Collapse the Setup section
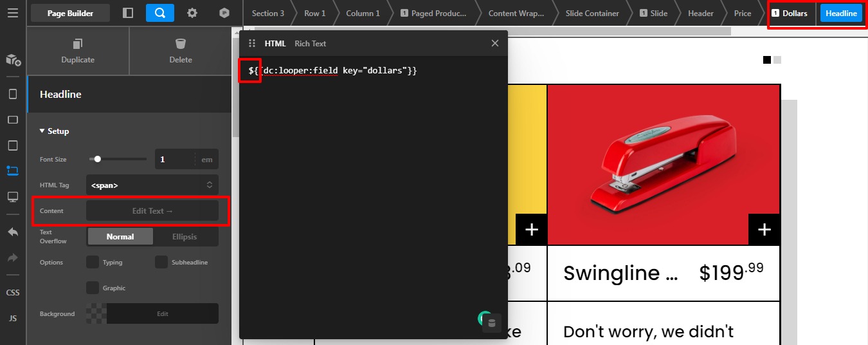Viewport: 868px width, 345px height. click(x=54, y=131)
